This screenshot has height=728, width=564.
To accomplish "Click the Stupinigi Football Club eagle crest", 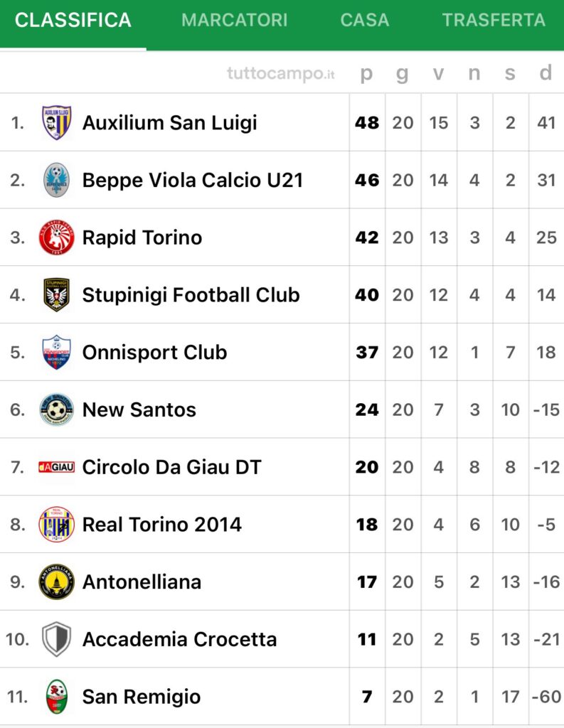I will [x=56, y=295].
